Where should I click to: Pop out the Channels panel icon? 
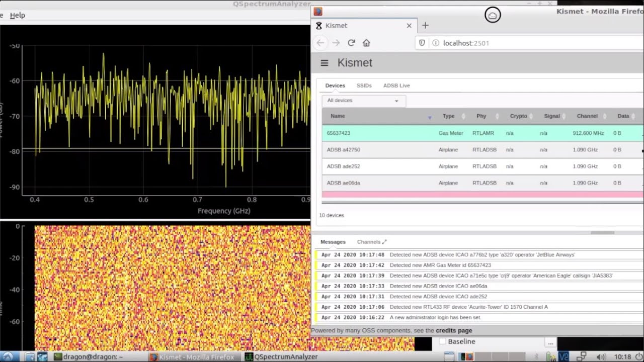click(384, 242)
